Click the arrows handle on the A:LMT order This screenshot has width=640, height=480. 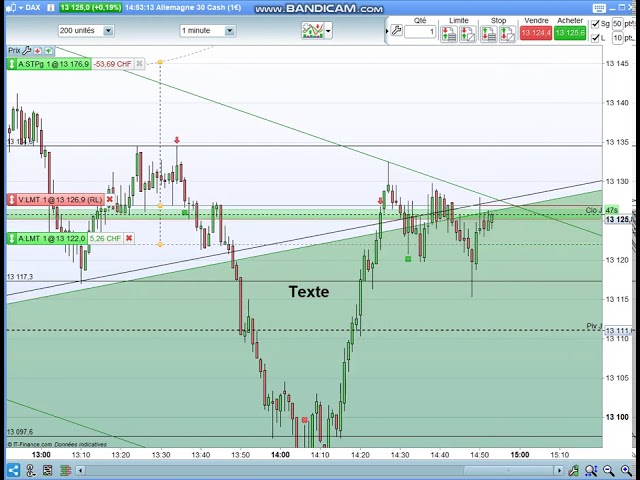point(11,238)
